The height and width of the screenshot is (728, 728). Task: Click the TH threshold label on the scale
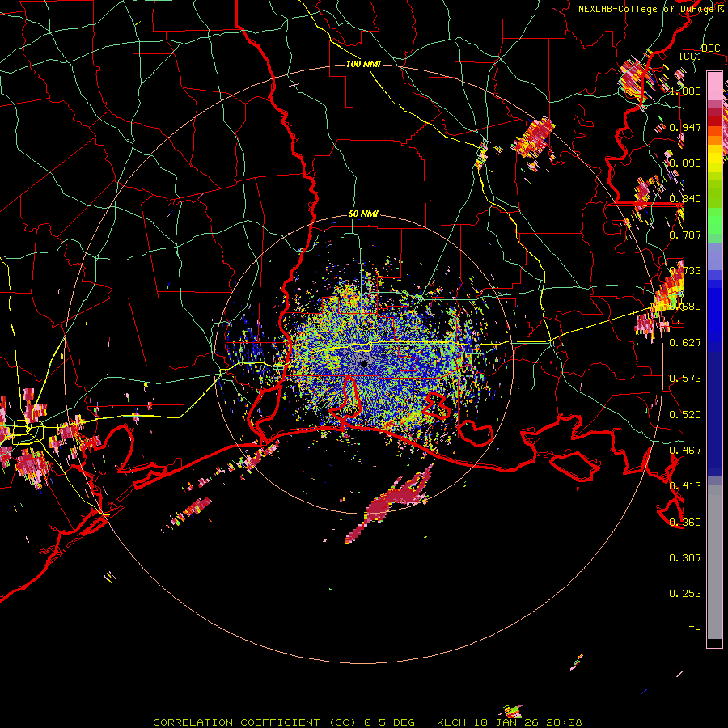pos(695,630)
